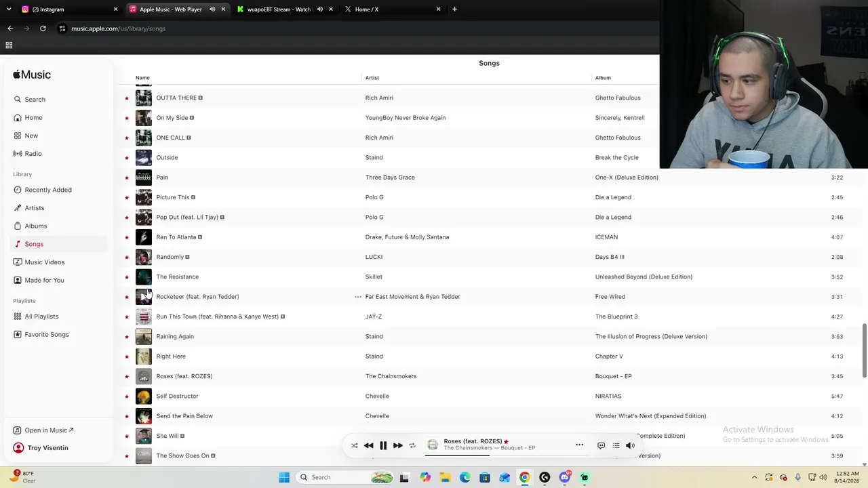
Task: Open a new browser tab
Action: 454,9
